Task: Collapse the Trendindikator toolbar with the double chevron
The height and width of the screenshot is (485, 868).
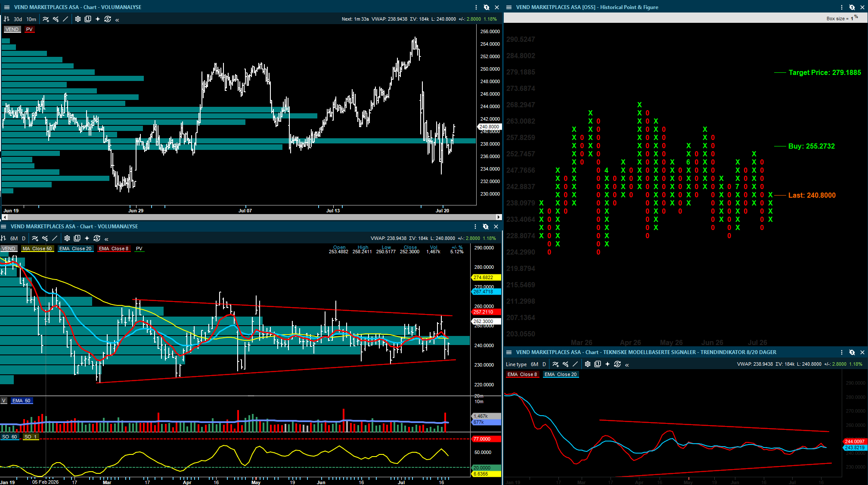Action: tap(627, 365)
